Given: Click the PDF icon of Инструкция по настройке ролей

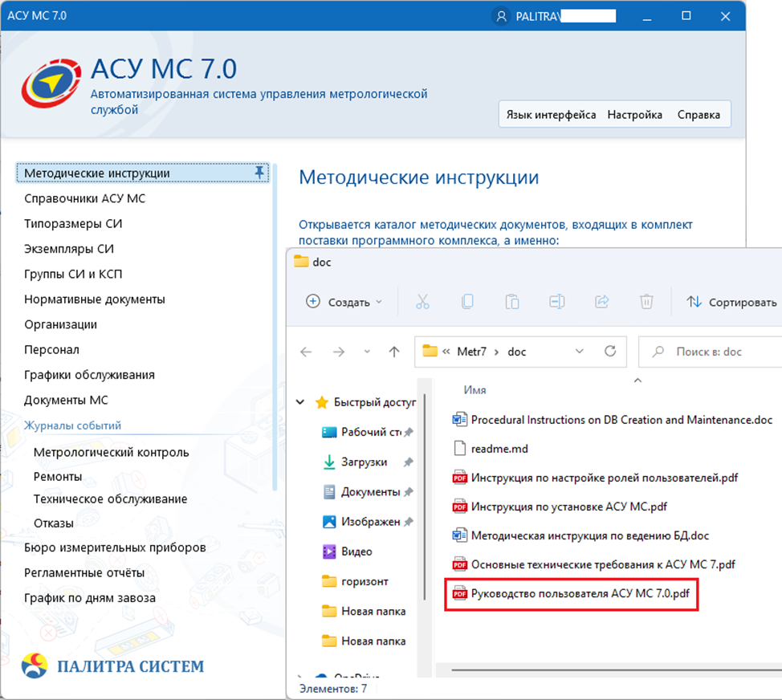Looking at the screenshot, I should coord(459,478).
